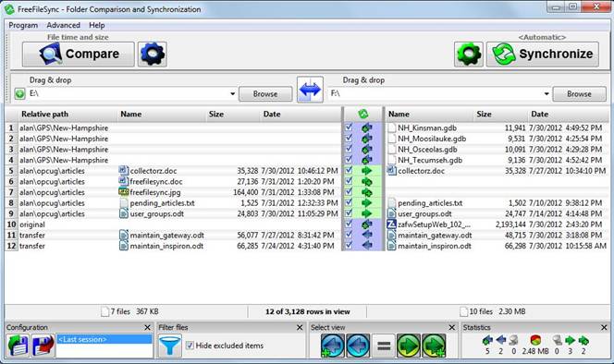614x364 pixels.
Task: Close the Filter files panel
Action: pos(300,328)
